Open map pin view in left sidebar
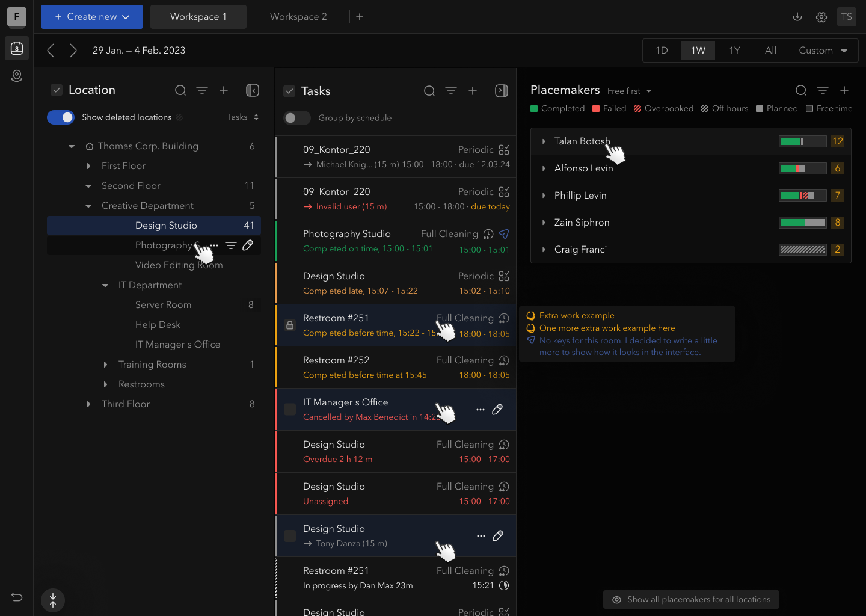Screen dimensions: 866x616 pos(17,76)
